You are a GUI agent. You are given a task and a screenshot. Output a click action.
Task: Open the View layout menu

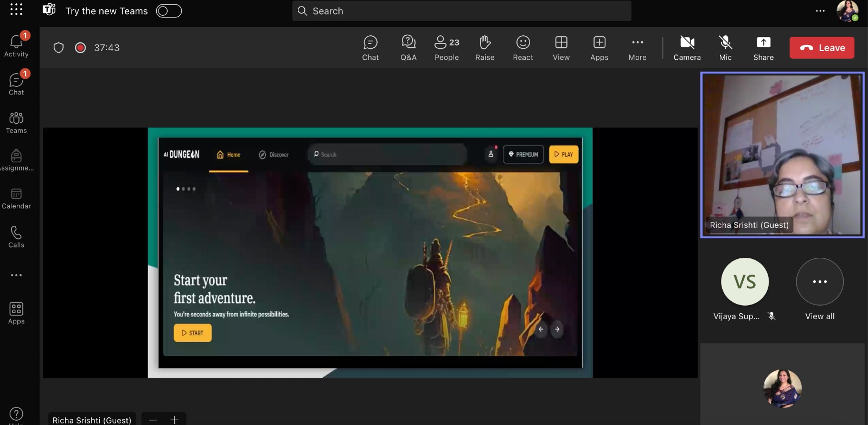[561, 48]
